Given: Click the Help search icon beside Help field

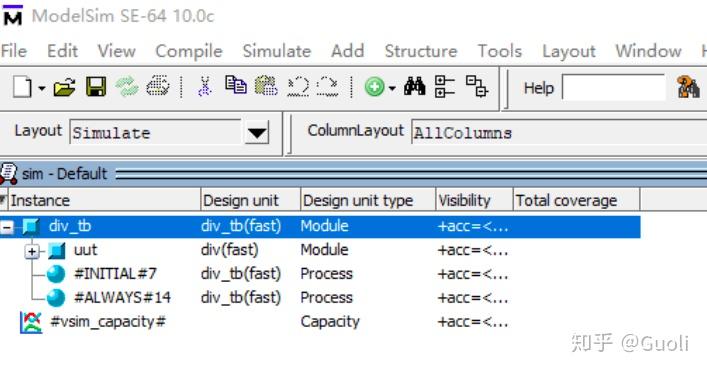Looking at the screenshot, I should (x=689, y=87).
